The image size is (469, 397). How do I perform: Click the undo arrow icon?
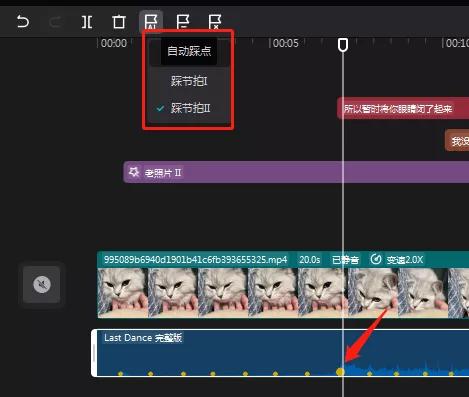coord(23,22)
